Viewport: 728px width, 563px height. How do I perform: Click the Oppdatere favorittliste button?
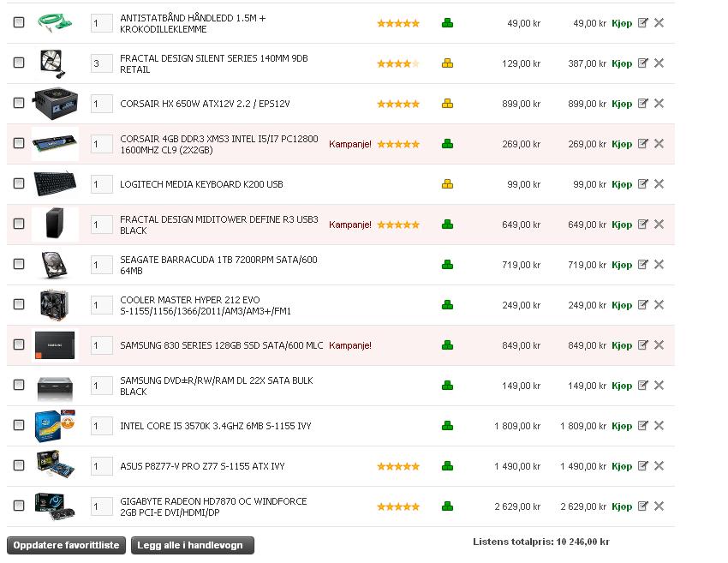67,545
